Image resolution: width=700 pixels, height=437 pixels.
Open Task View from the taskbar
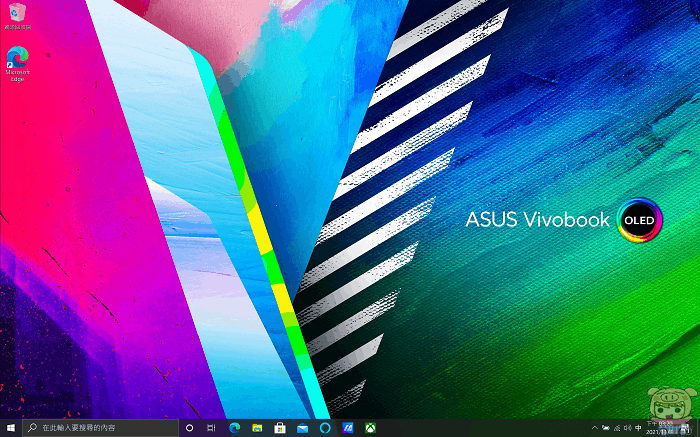[212, 428]
